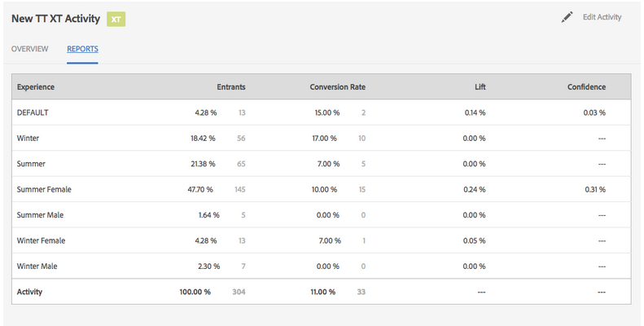Switch to the Overview tab
This screenshot has height=326, width=644.
(32, 49)
